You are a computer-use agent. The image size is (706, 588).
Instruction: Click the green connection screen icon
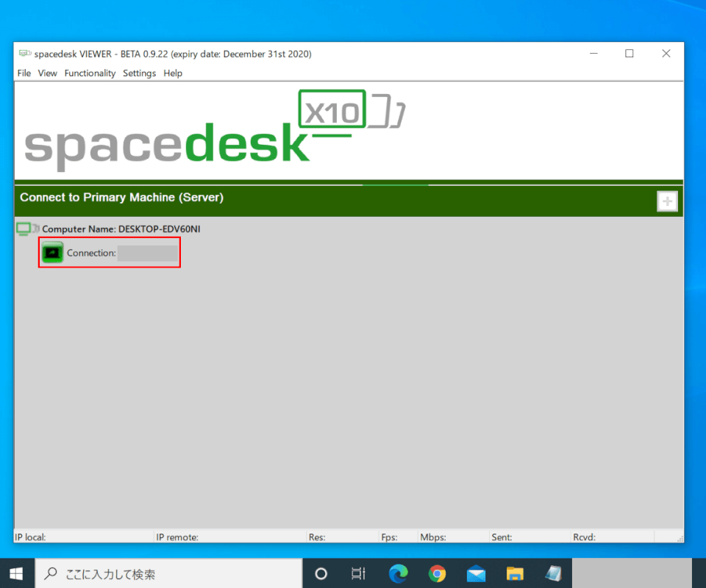click(52, 252)
